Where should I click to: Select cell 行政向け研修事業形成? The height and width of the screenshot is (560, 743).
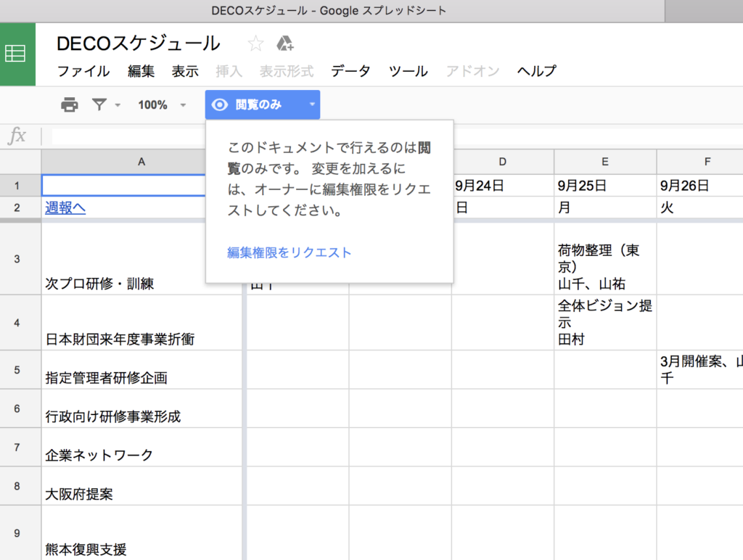141,408
